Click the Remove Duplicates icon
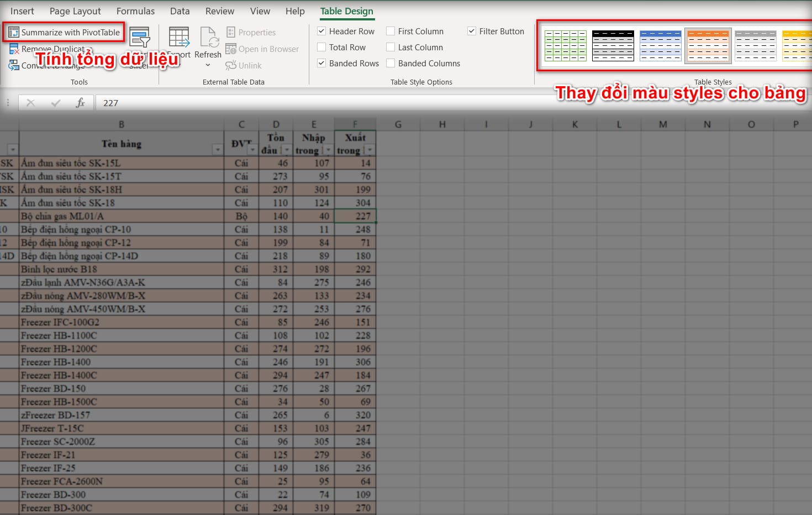This screenshot has width=812, height=515. pos(14,49)
